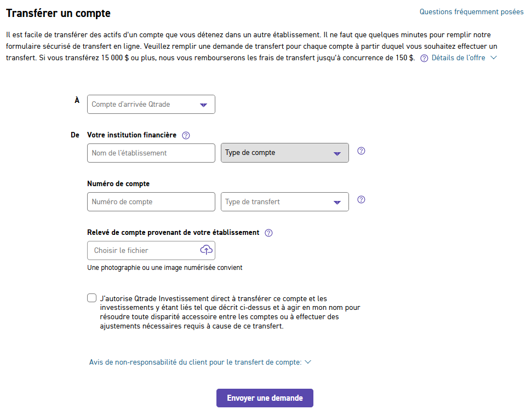The image size is (532, 415).
Task: Check the Qtrade transfer authorization checkbox
Action: point(91,298)
